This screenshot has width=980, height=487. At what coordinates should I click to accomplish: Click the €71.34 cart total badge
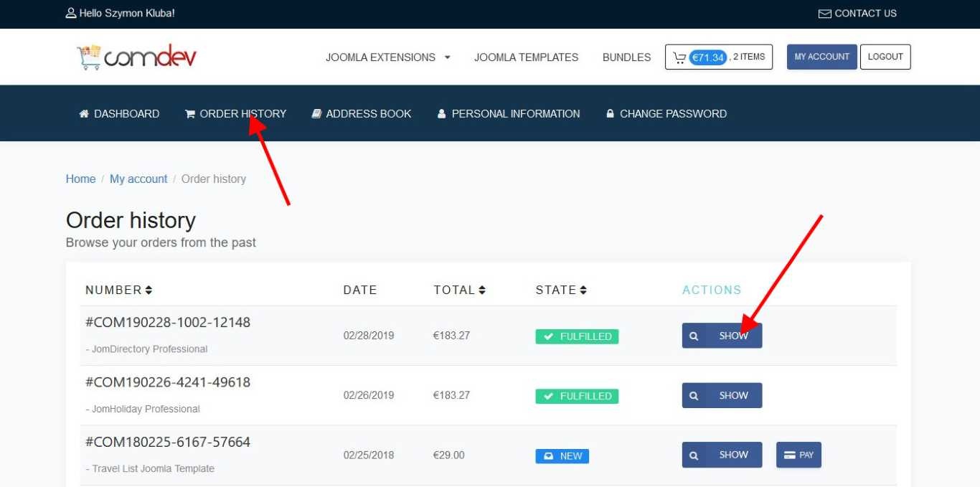(708, 57)
